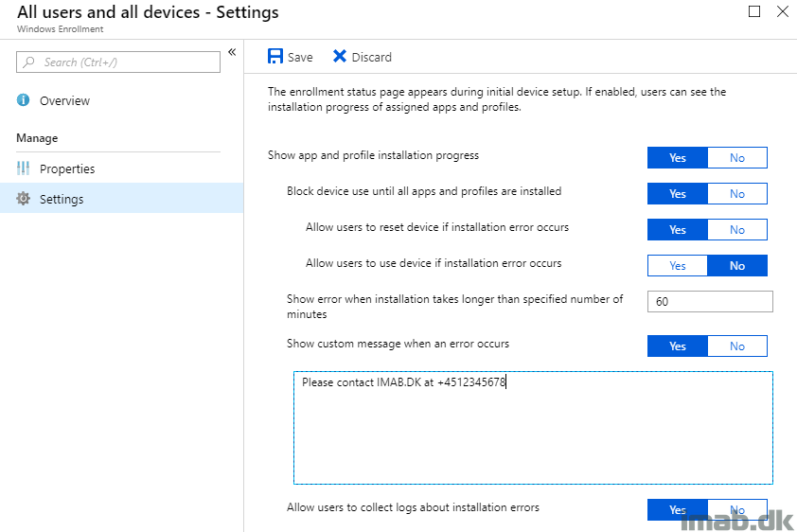
Task: Click the Discard X icon
Action: (x=340, y=56)
